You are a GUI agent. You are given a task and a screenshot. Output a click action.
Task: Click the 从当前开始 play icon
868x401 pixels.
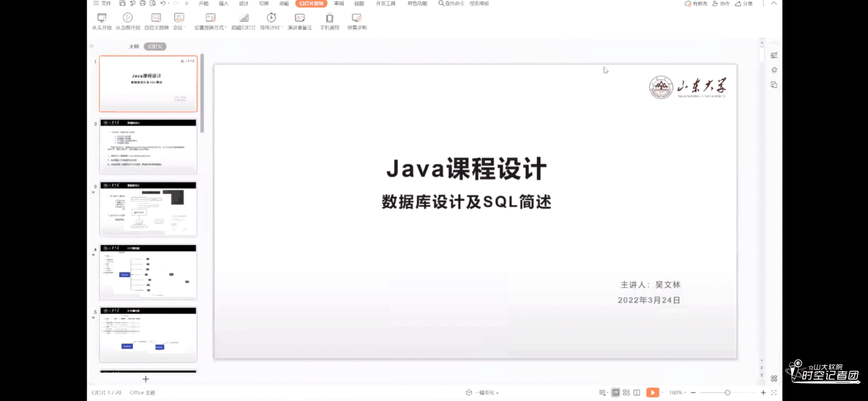[x=128, y=18]
